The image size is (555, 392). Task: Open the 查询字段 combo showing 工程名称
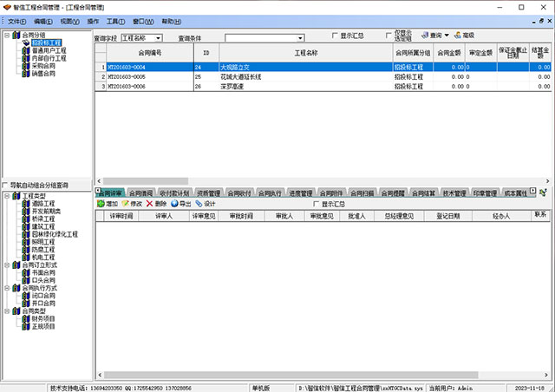coord(142,38)
